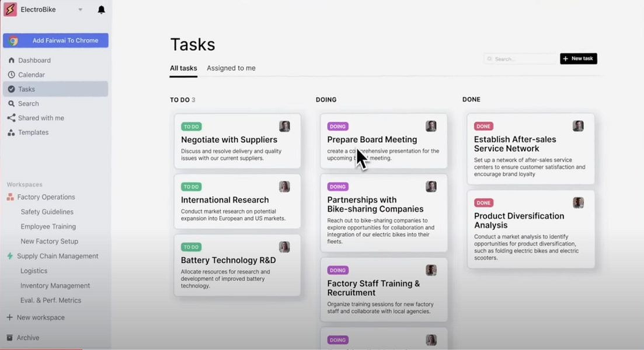Go to Calendar in sidebar

tap(32, 75)
